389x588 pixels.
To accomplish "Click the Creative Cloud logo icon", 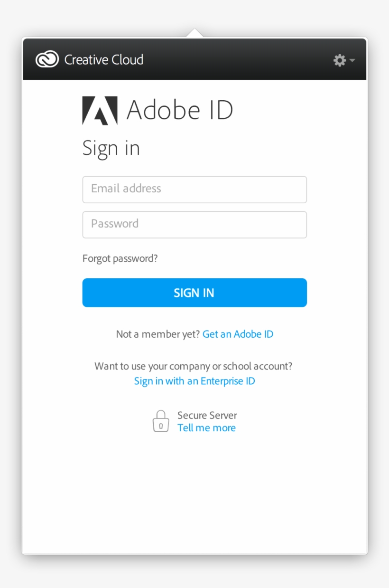I will pyautogui.click(x=46, y=59).
